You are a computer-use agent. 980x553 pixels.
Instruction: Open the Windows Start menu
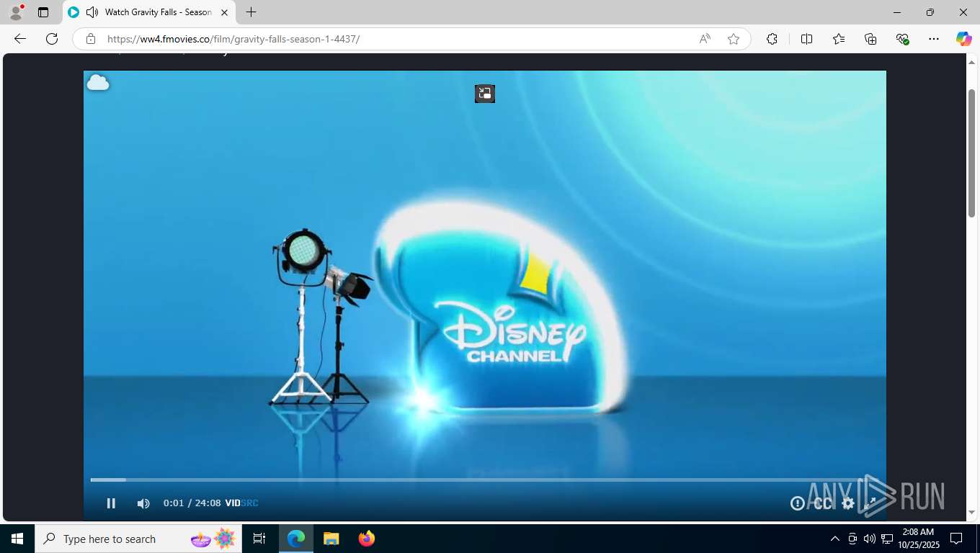17,539
